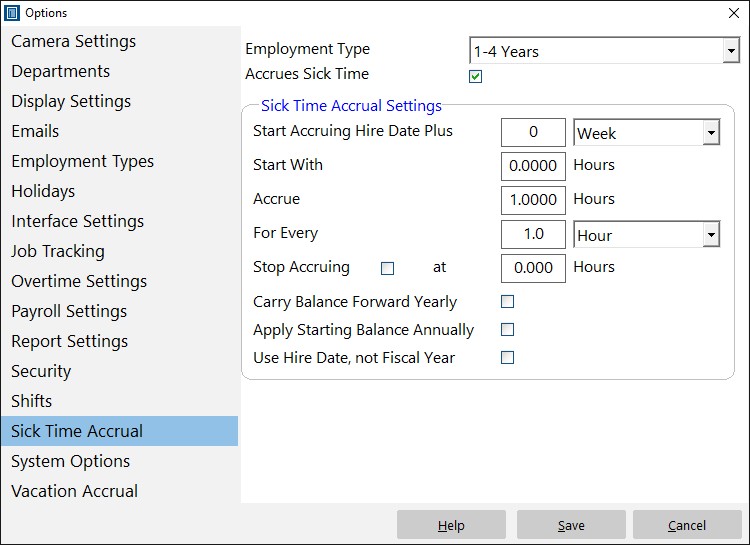Click the Stop Accruing at hours field

[533, 268]
